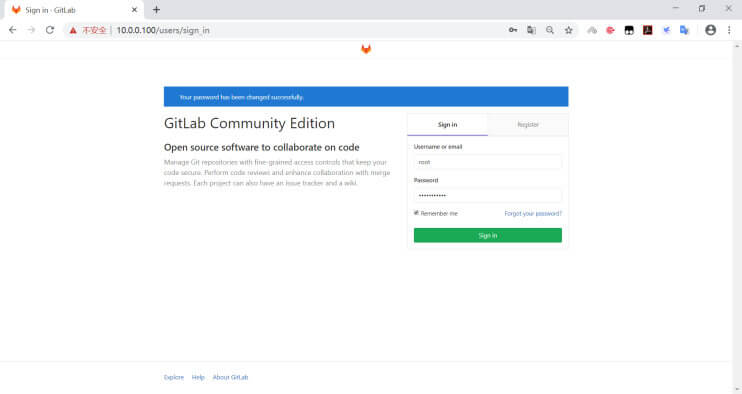Switch to the Sign in tab
Screen dimensions: 742x394
coord(448,125)
